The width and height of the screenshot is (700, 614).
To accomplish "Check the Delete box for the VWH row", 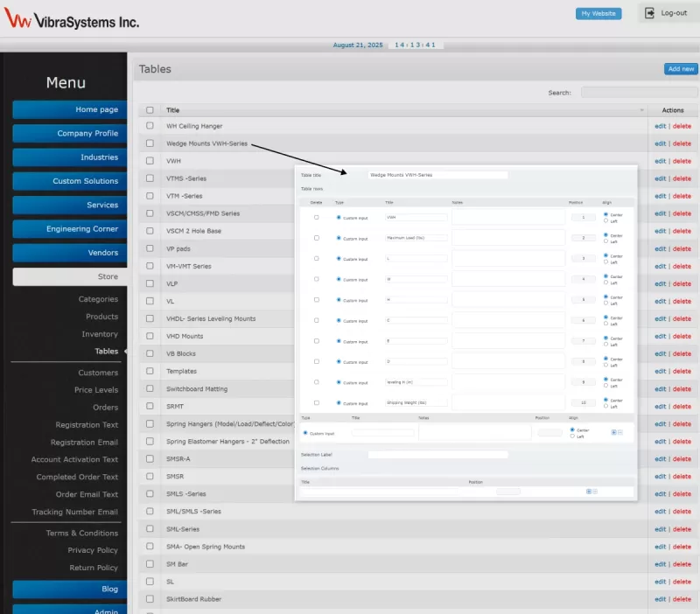I will [316, 217].
